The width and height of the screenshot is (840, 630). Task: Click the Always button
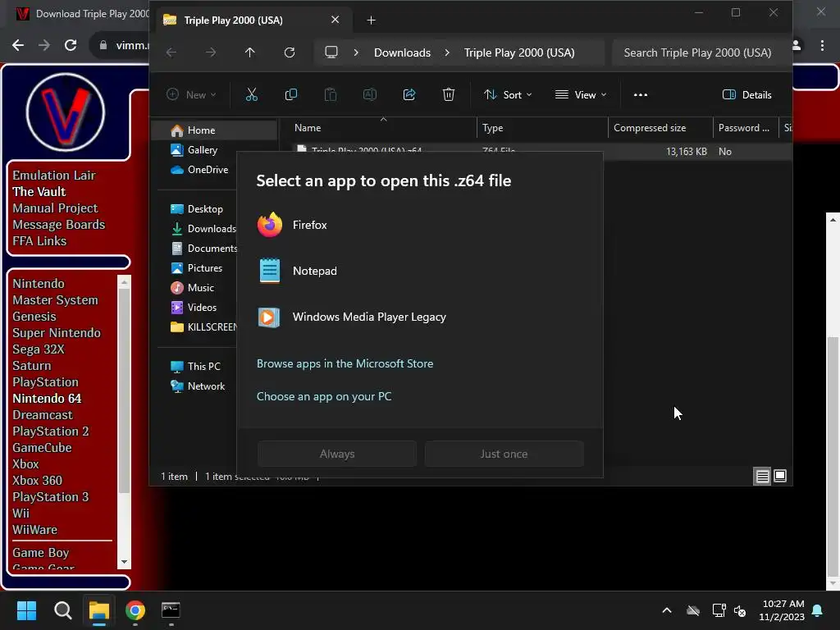click(x=337, y=454)
